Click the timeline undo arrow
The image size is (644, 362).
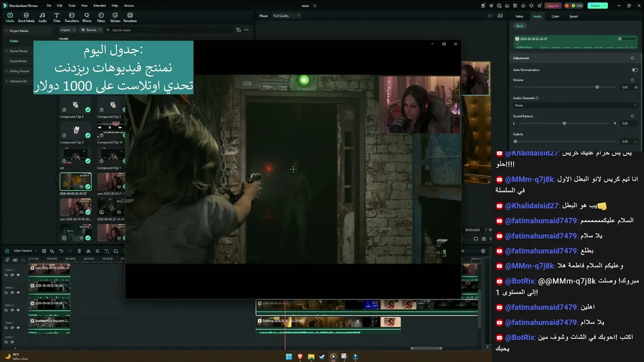(61, 251)
